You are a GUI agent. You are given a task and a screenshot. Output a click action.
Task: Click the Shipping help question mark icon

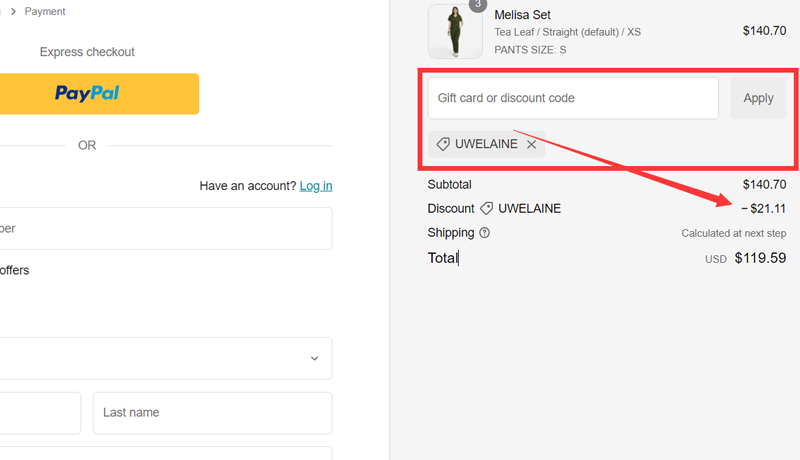point(485,233)
